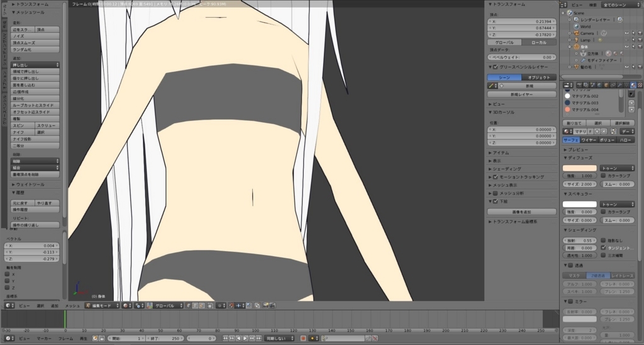Toggle visibility eye for 髪の毛 object

tap(626, 67)
